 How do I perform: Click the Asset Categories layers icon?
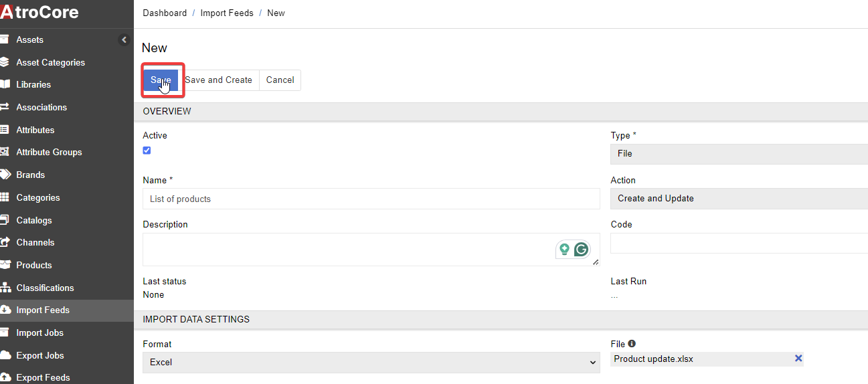[4, 62]
